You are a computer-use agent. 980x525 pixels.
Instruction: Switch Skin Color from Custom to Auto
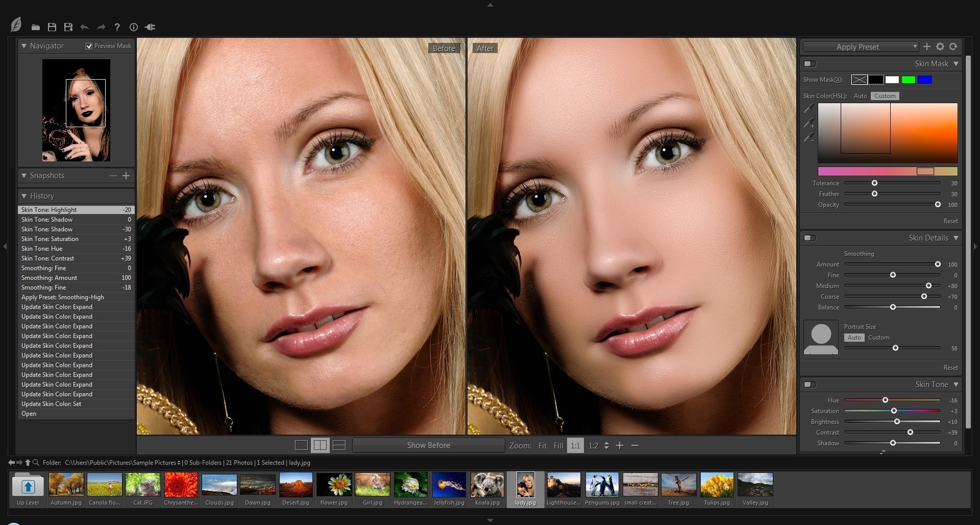coord(861,96)
